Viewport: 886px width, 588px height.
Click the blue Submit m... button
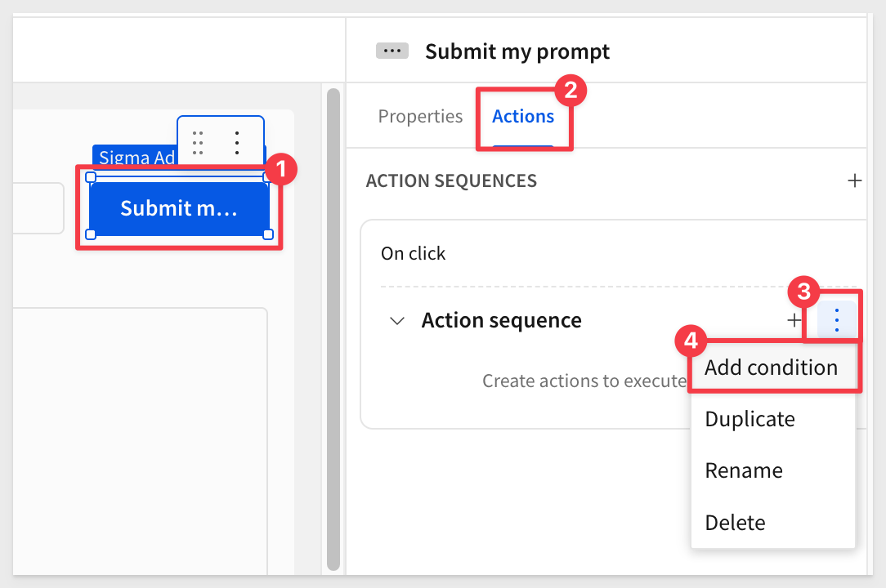179,208
